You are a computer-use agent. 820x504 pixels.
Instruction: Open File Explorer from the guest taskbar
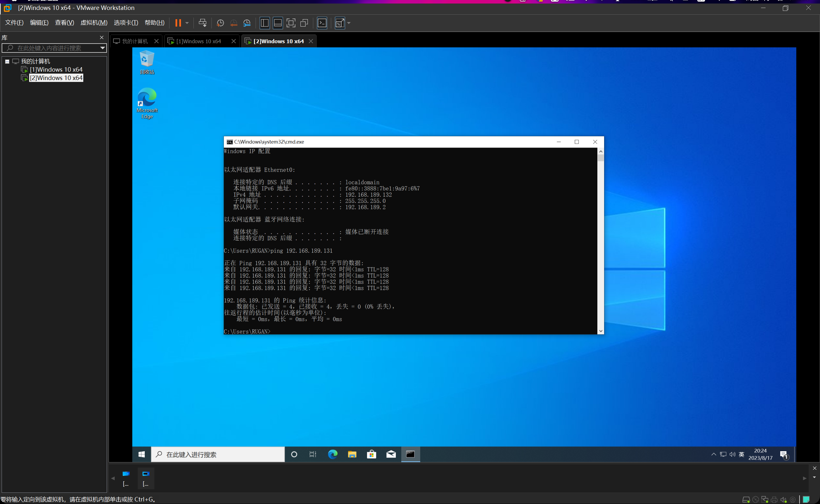(x=352, y=454)
